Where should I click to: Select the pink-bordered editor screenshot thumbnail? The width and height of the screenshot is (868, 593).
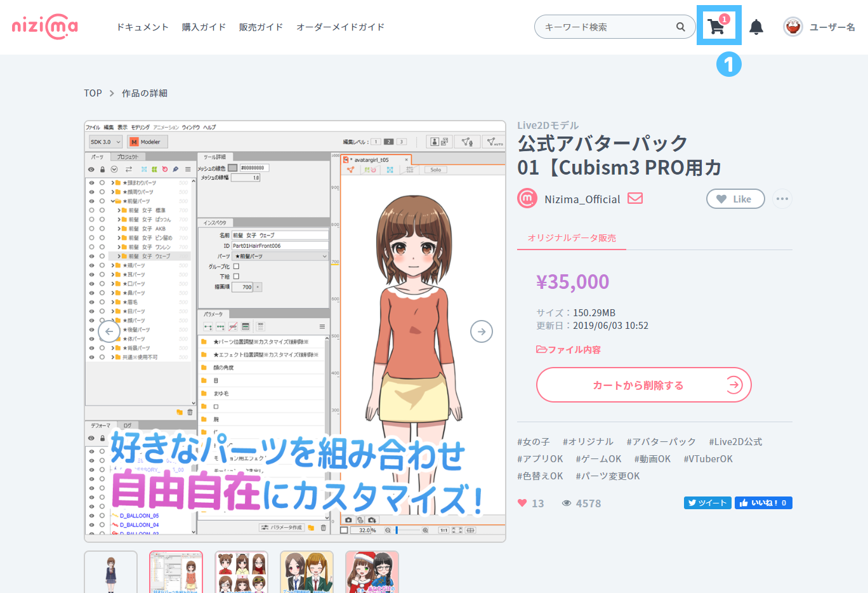pos(176,572)
